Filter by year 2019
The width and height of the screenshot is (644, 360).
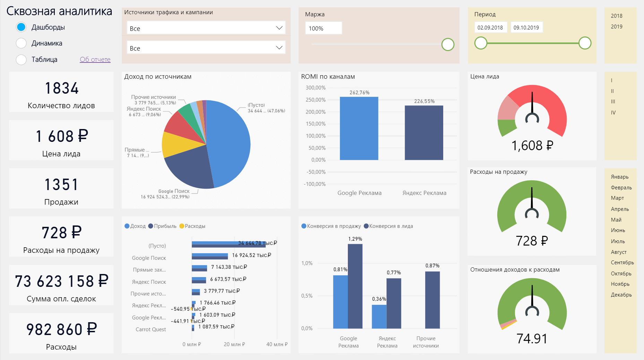617,27
